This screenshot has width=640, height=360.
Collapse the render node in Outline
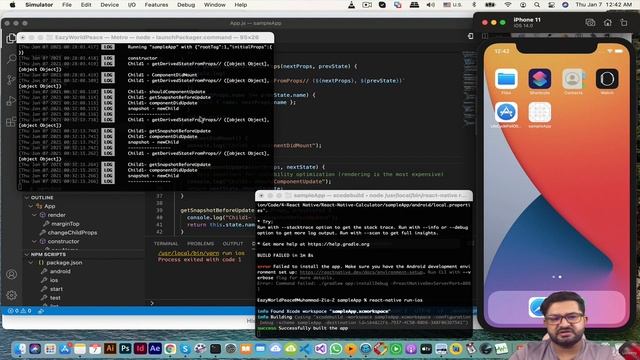35,215
